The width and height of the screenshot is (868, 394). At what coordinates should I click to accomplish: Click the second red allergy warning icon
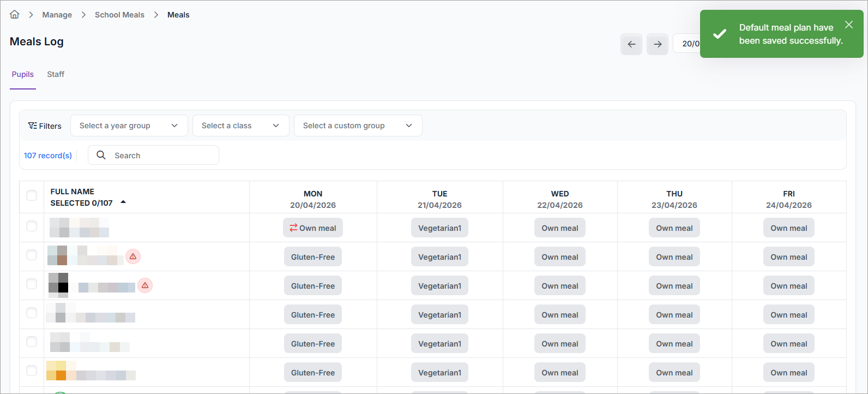(x=145, y=285)
